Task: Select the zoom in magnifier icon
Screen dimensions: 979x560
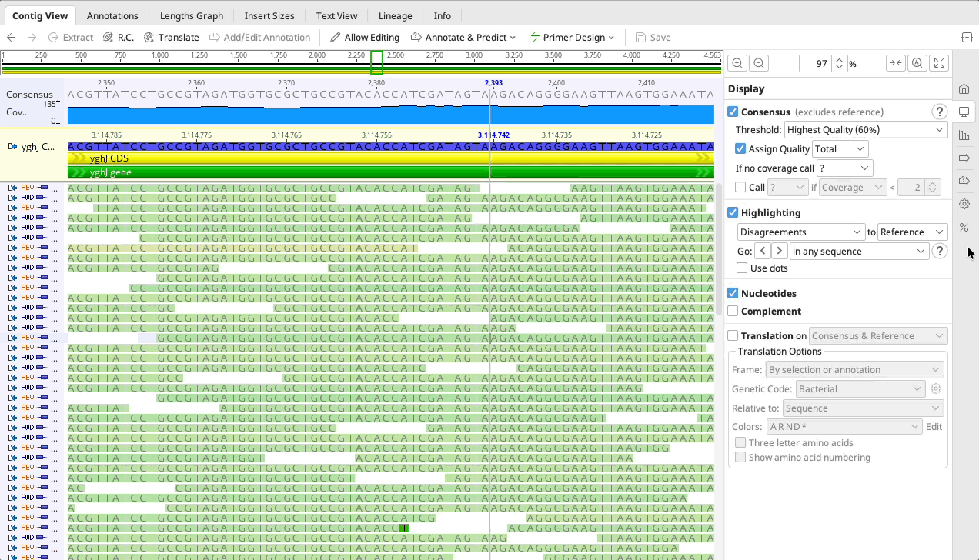Action: coord(737,62)
